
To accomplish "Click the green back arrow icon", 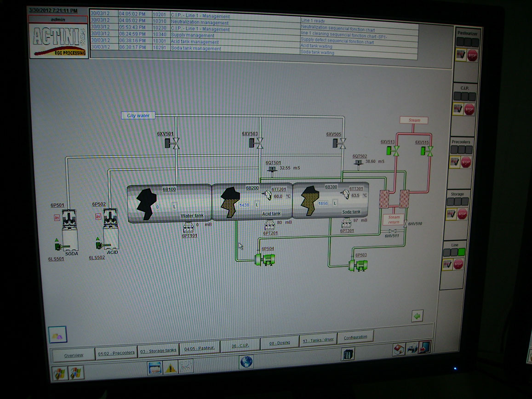I will coord(417,316).
